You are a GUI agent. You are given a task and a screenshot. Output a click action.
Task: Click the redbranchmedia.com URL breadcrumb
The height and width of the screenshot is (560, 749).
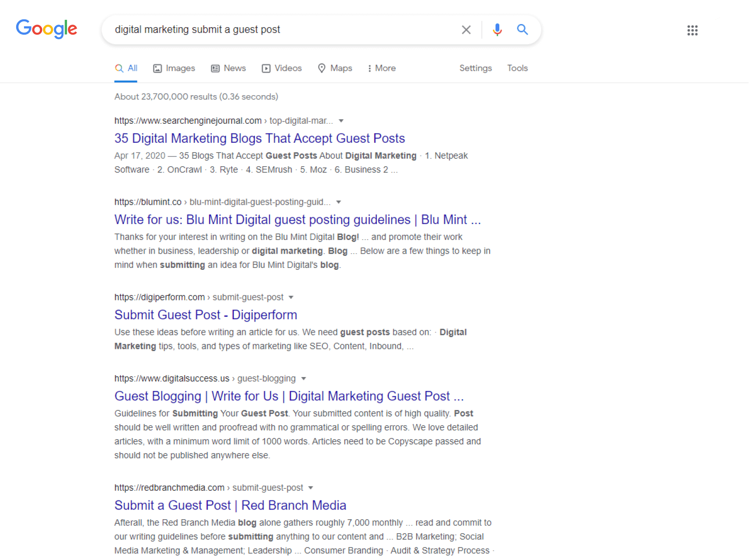tap(209, 488)
